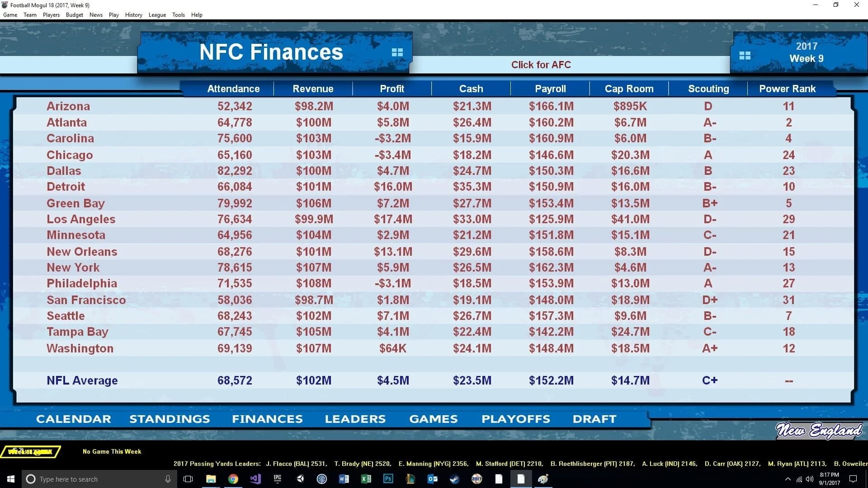Launch Photoshop from the taskbar
The width and height of the screenshot is (868, 488).
(x=388, y=479)
